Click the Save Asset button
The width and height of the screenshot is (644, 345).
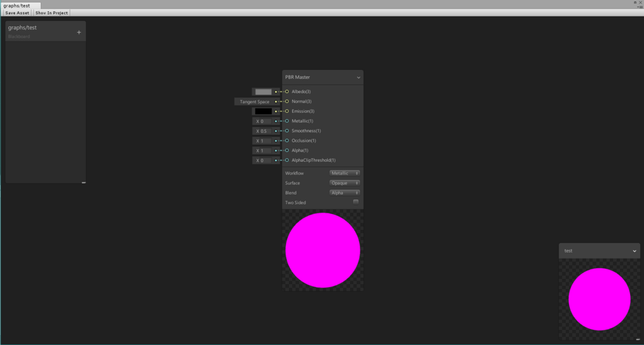tap(17, 13)
